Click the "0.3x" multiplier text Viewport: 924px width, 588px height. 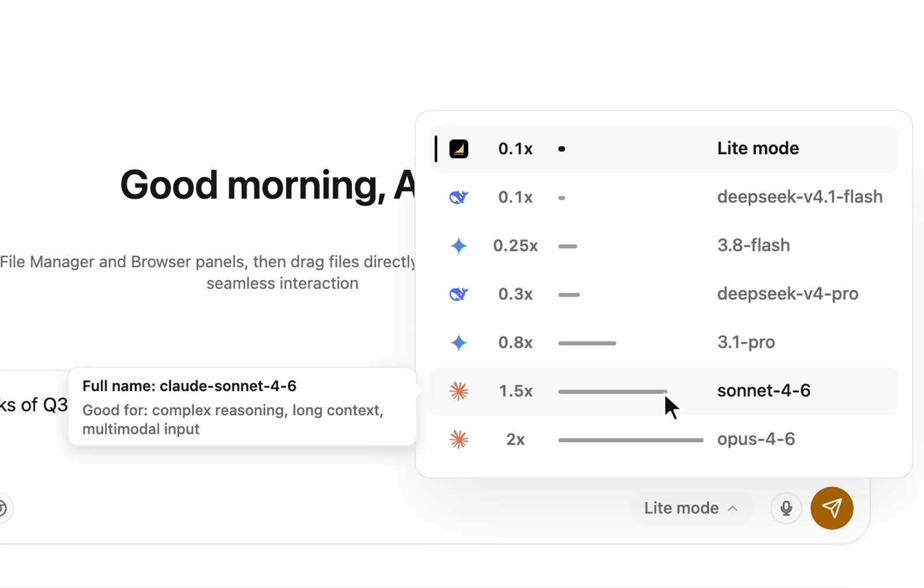515,295
